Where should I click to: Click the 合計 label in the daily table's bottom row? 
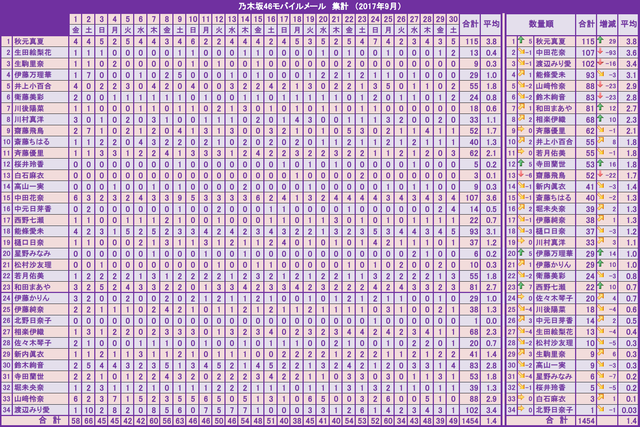pyautogui.click(x=50, y=420)
